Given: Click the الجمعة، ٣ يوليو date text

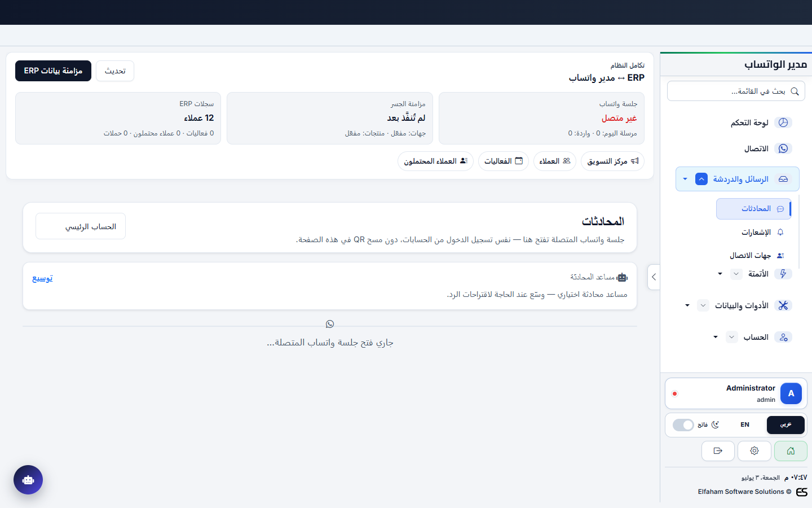Looking at the screenshot, I should (x=761, y=478).
